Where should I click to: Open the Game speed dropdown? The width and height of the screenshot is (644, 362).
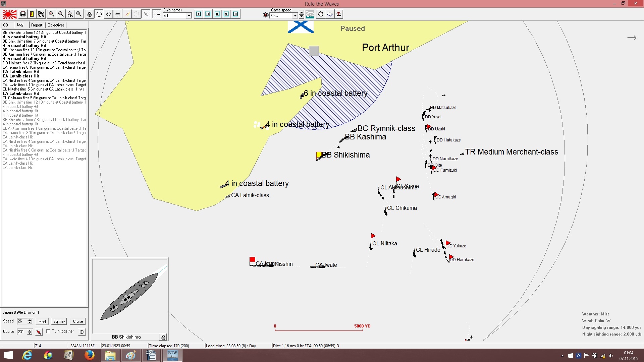(x=295, y=16)
